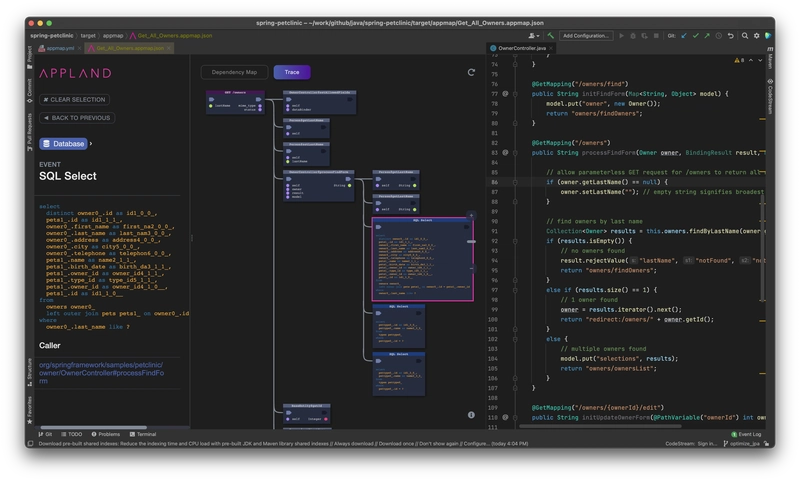Click CodeStream Sign in status item
The width and height of the screenshot is (800, 481).
pyautogui.click(x=691, y=444)
